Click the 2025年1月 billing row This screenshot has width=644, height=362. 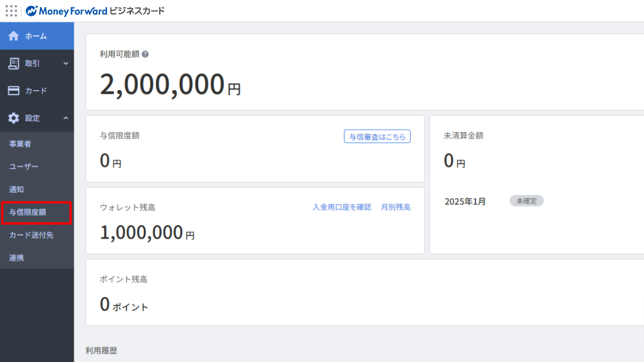pos(465,201)
